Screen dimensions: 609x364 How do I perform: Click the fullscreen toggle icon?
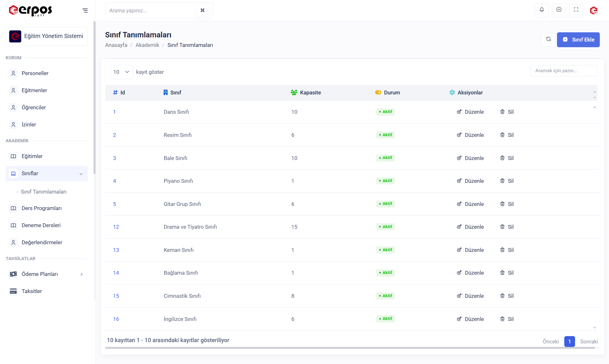click(576, 10)
